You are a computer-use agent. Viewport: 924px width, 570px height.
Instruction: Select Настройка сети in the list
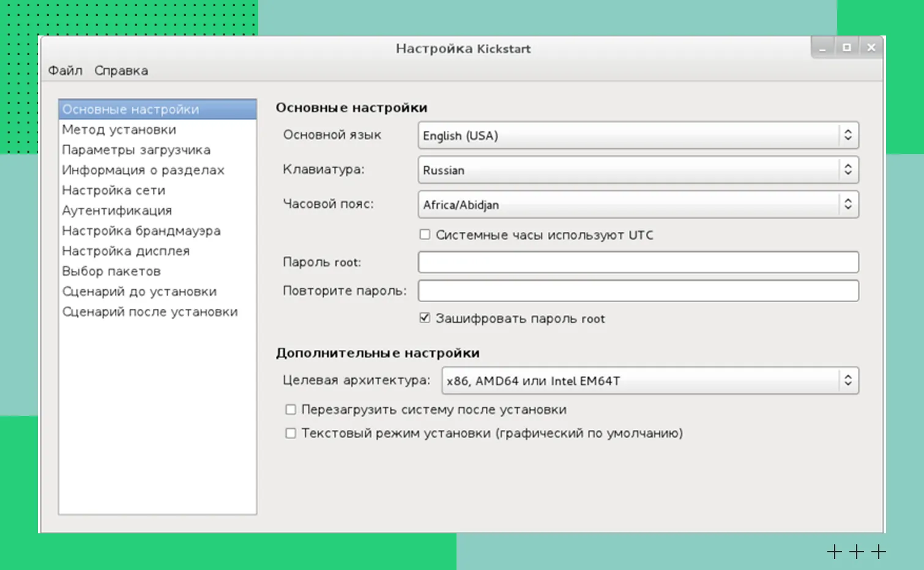tap(114, 190)
